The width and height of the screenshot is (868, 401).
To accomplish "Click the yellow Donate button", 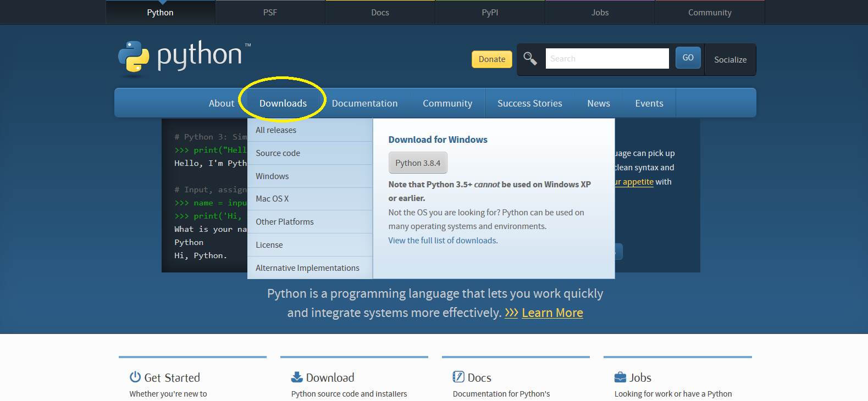I will point(491,59).
